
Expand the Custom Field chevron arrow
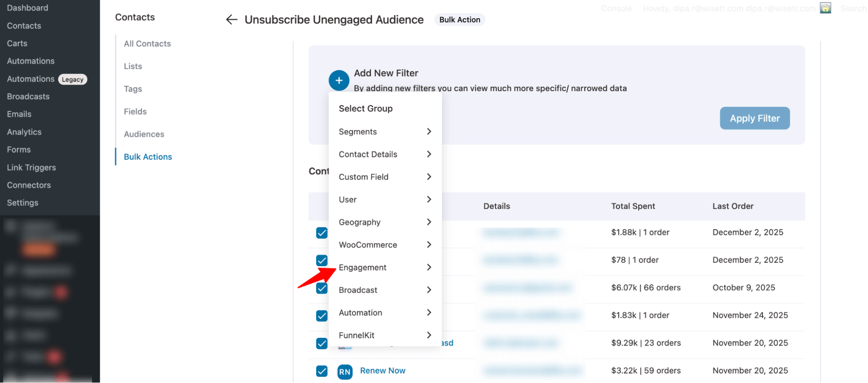click(x=429, y=176)
